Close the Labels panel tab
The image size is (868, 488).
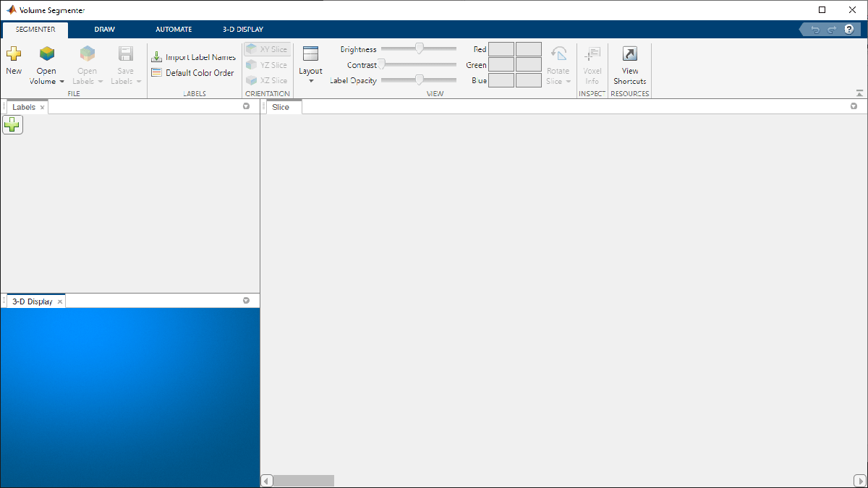coord(42,108)
